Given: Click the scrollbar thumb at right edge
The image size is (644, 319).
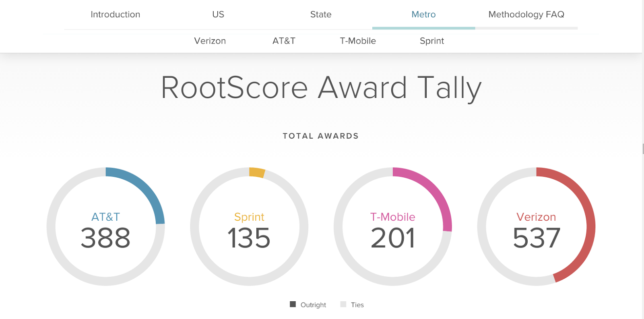Looking at the screenshot, I should pos(643,149).
